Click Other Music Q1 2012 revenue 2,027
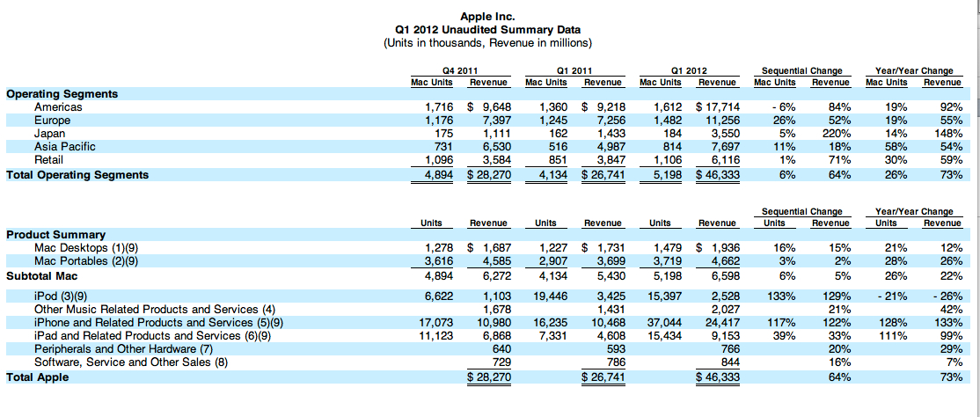This screenshot has width=980, height=417. pos(726,309)
